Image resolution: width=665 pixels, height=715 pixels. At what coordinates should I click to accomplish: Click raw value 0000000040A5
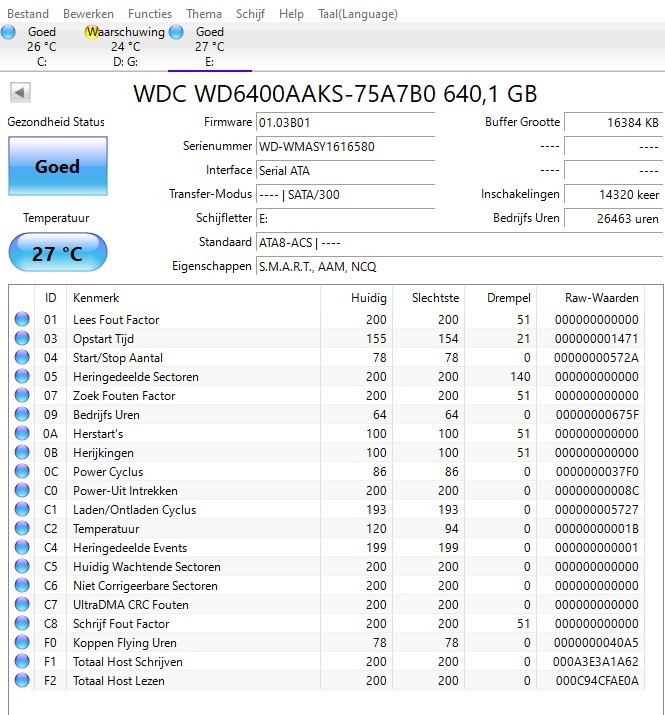pos(596,642)
